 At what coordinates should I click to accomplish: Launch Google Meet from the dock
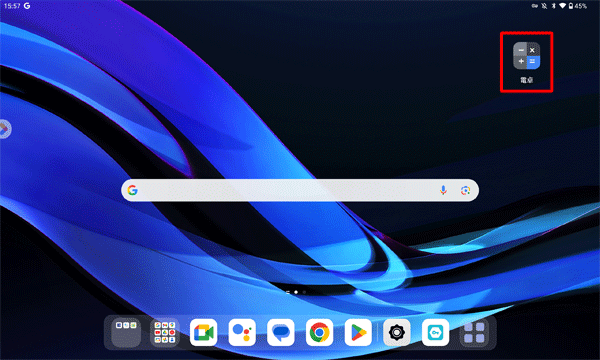tap(204, 332)
